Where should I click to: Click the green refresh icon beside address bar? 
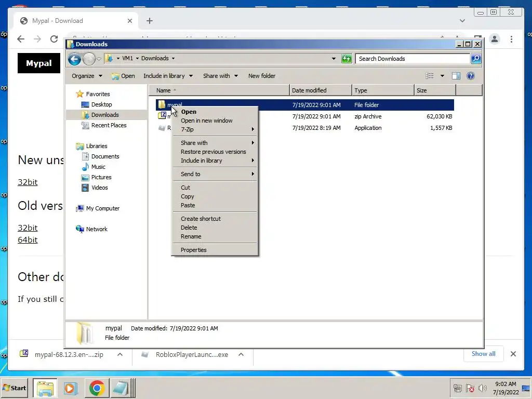(x=347, y=58)
